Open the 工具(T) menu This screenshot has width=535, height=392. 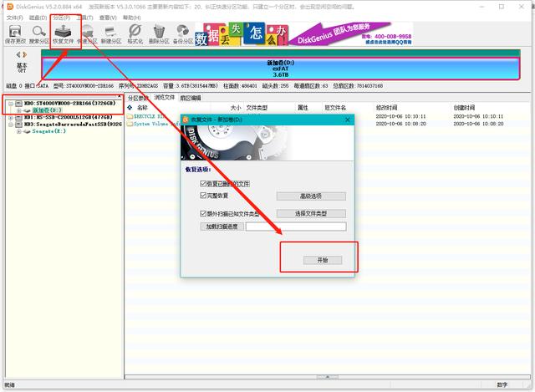point(84,18)
